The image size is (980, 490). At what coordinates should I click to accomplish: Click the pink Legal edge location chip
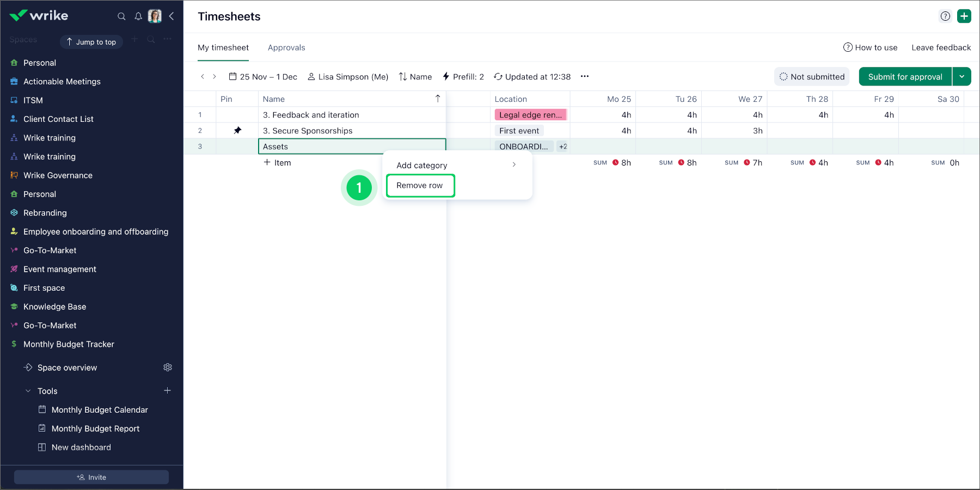click(x=530, y=115)
